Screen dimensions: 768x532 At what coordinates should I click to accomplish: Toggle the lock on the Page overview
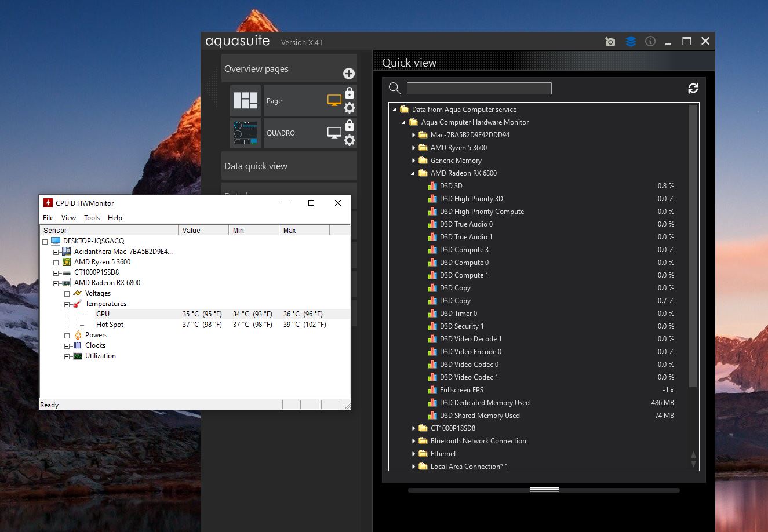[x=350, y=93]
